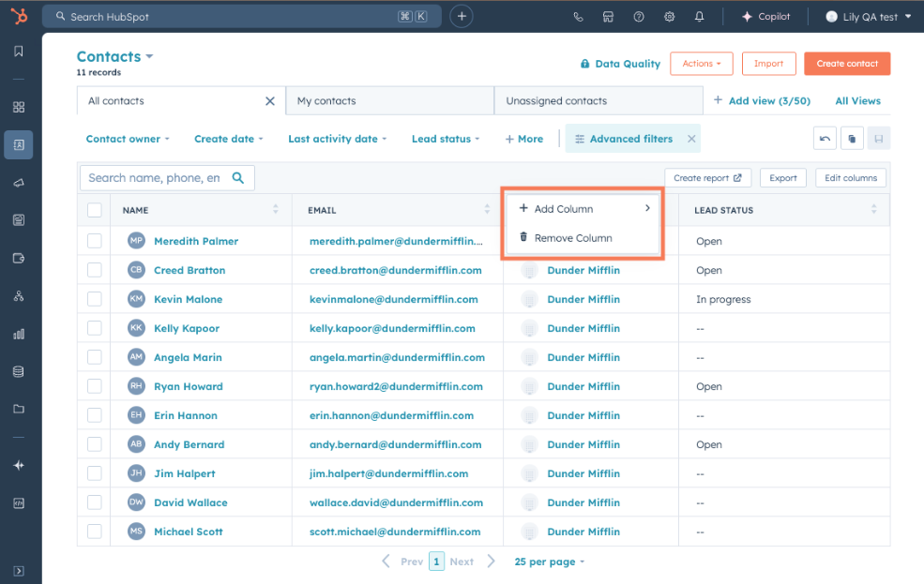Check the box for Michael Scott
924x584 pixels.
[95, 531]
